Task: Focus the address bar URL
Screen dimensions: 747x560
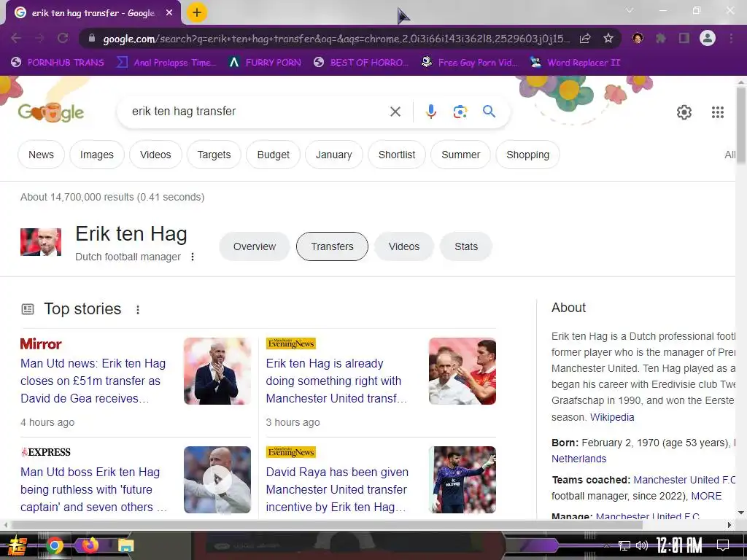Action: click(336, 39)
